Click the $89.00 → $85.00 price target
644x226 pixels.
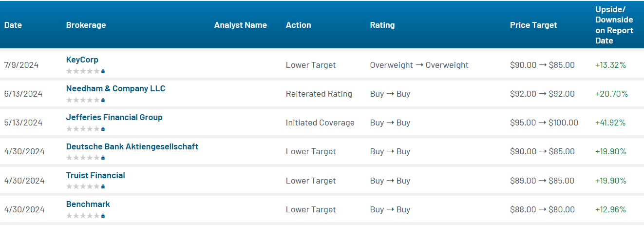coord(542,181)
